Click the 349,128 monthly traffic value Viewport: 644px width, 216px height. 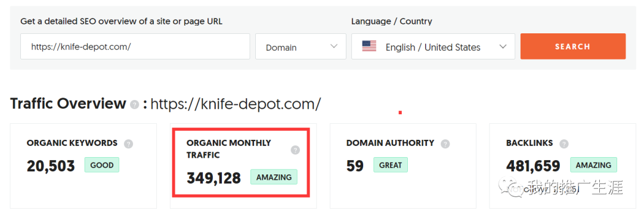pyautogui.click(x=213, y=179)
